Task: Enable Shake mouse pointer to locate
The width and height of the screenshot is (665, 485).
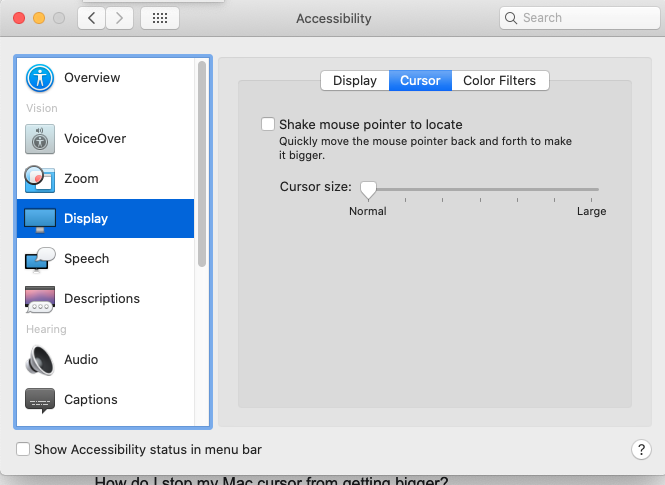Action: 268,125
